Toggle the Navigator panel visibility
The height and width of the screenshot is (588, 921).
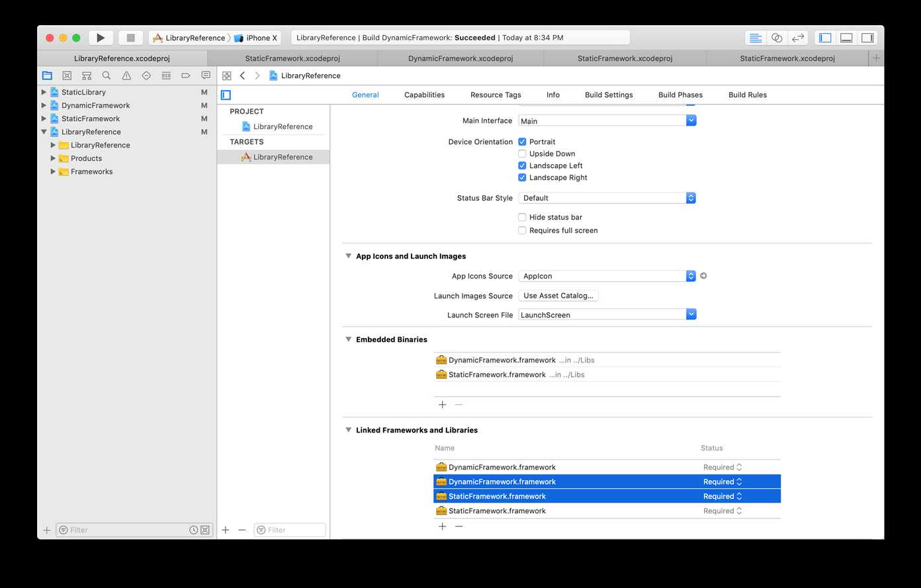point(825,38)
